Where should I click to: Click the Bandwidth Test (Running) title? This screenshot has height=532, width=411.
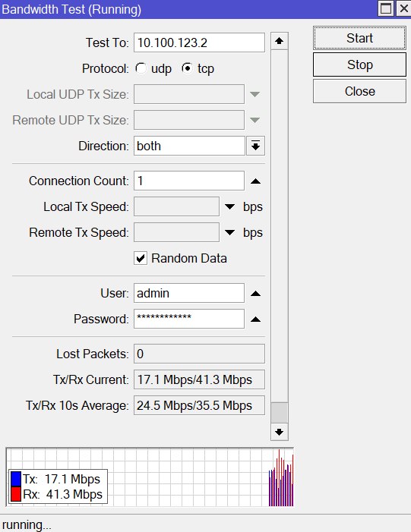tap(71, 10)
